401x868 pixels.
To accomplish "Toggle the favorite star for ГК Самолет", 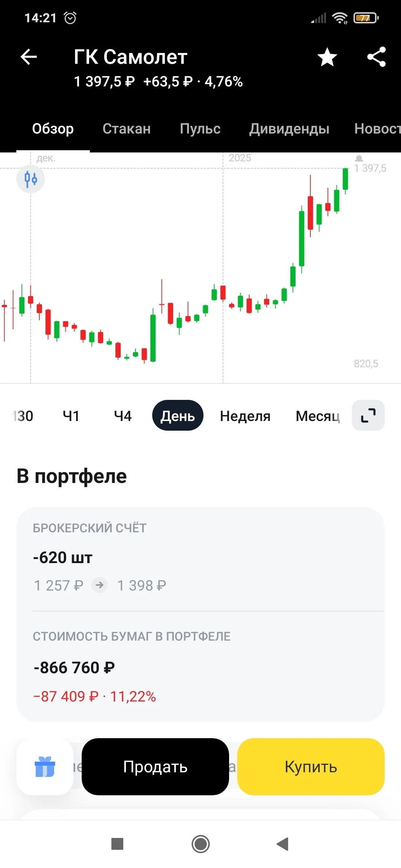I will [x=327, y=57].
